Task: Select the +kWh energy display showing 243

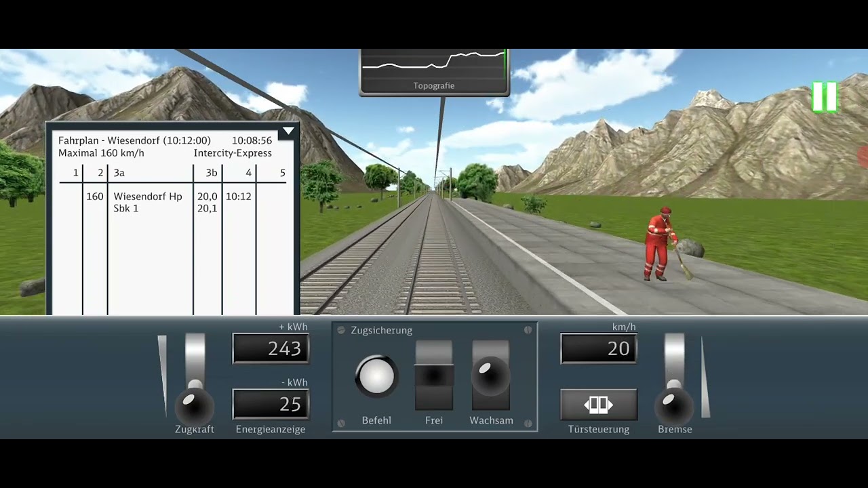Action: tap(271, 348)
